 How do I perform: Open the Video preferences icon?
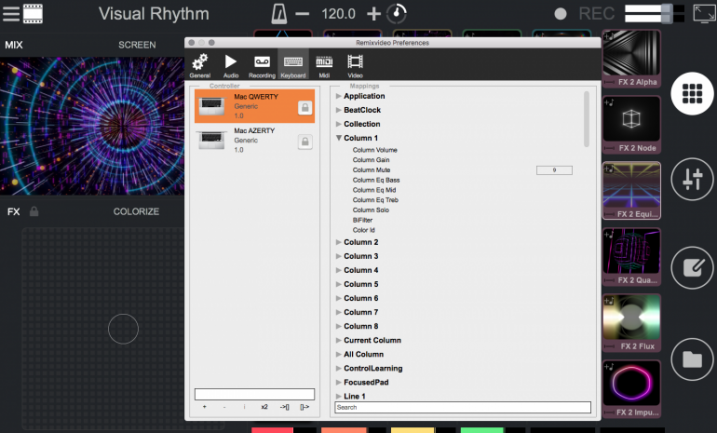click(x=355, y=64)
